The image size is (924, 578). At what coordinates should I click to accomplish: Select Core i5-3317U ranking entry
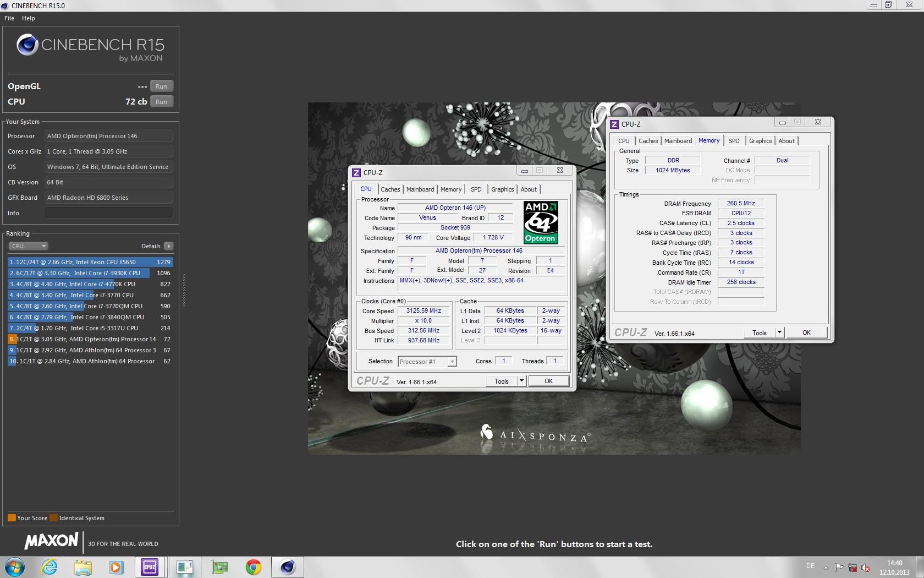pos(90,328)
